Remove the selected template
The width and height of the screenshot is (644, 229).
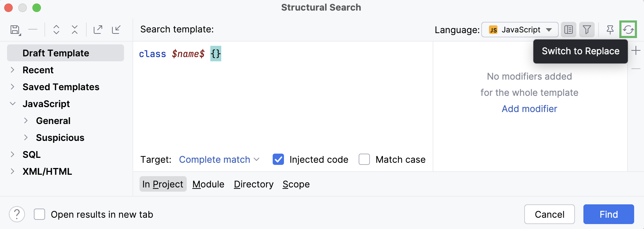click(33, 30)
